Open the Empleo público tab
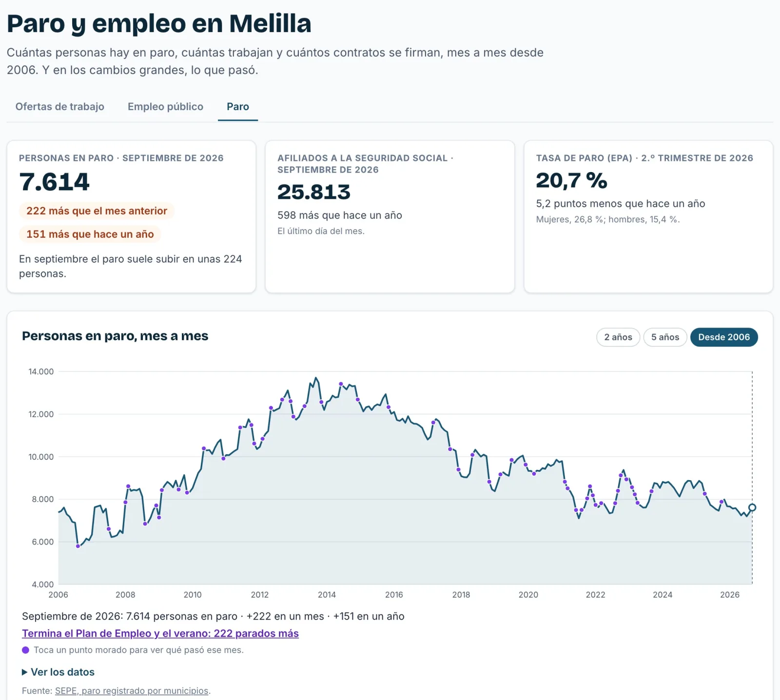This screenshot has width=780, height=700. point(165,106)
